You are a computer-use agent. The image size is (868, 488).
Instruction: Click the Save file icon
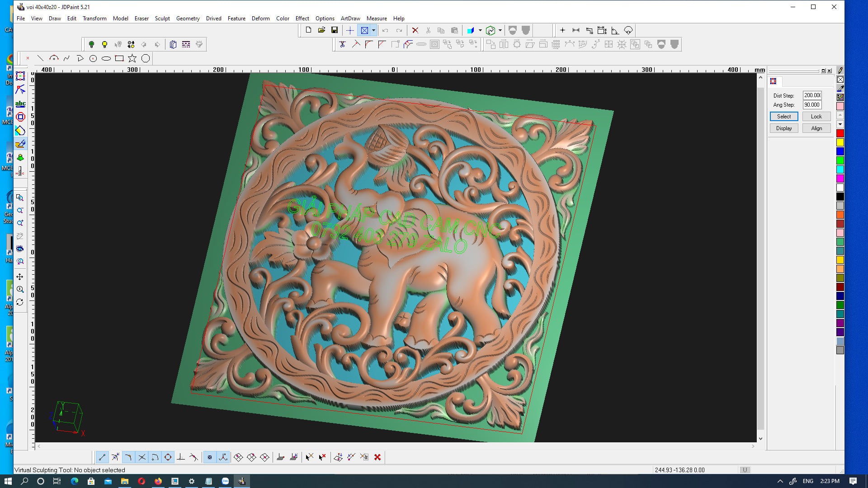[335, 30]
